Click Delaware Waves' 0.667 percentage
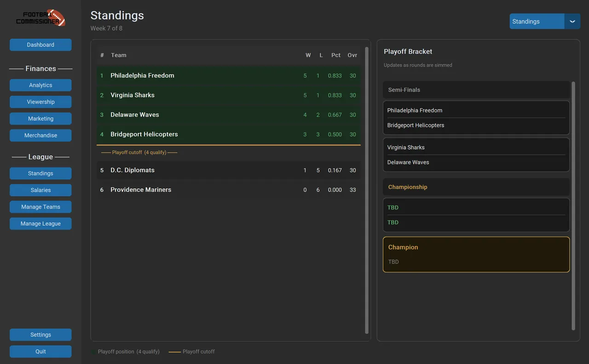 tap(335, 115)
